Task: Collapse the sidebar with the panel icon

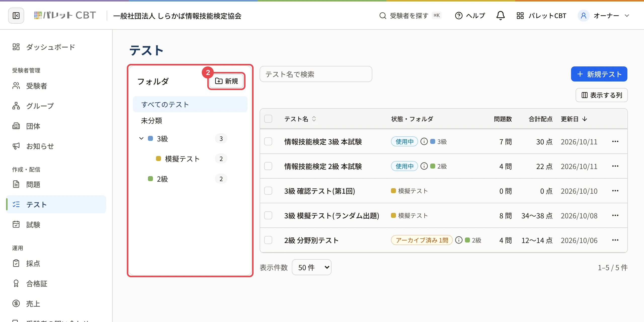Action: coord(16,16)
